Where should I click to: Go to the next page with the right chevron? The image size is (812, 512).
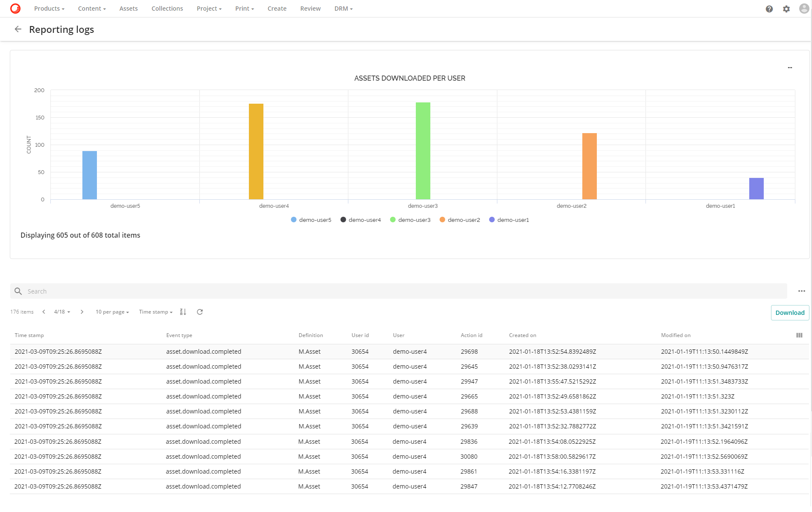point(82,311)
